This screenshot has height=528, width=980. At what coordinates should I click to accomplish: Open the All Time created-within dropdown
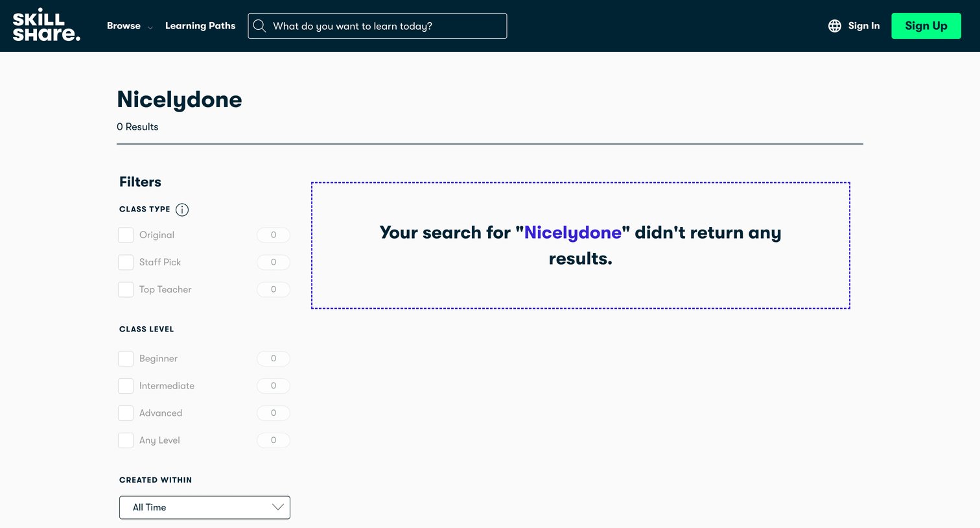point(205,507)
